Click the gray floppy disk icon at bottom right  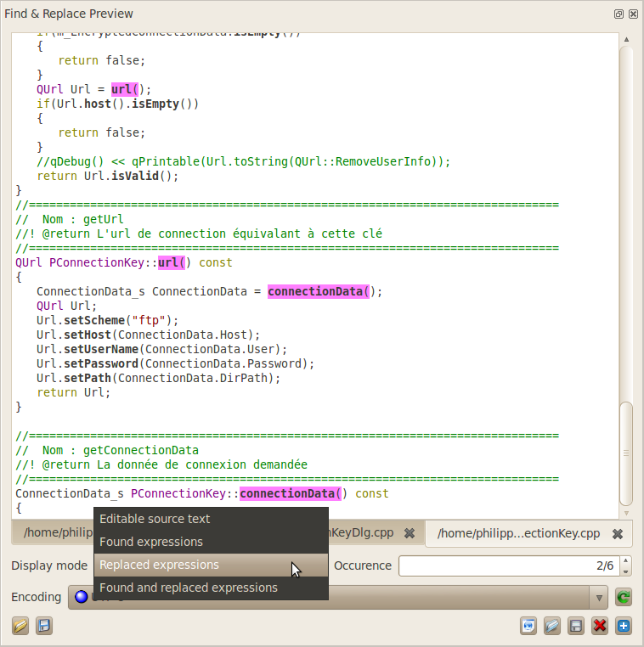pos(576,626)
